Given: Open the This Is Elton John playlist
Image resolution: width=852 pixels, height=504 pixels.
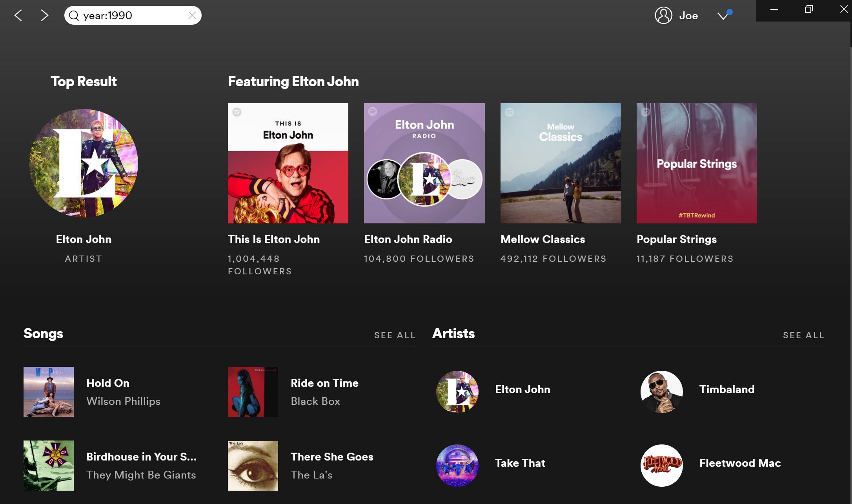Looking at the screenshot, I should pyautogui.click(x=288, y=163).
